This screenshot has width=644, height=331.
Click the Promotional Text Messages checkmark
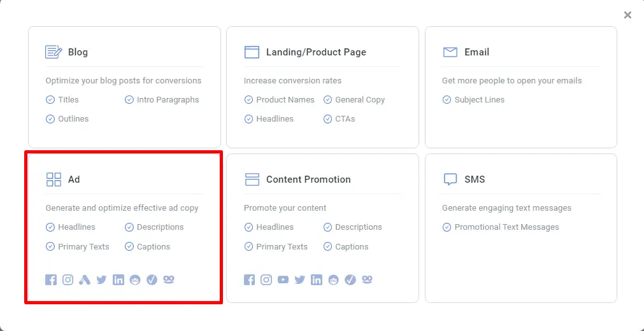click(x=447, y=227)
